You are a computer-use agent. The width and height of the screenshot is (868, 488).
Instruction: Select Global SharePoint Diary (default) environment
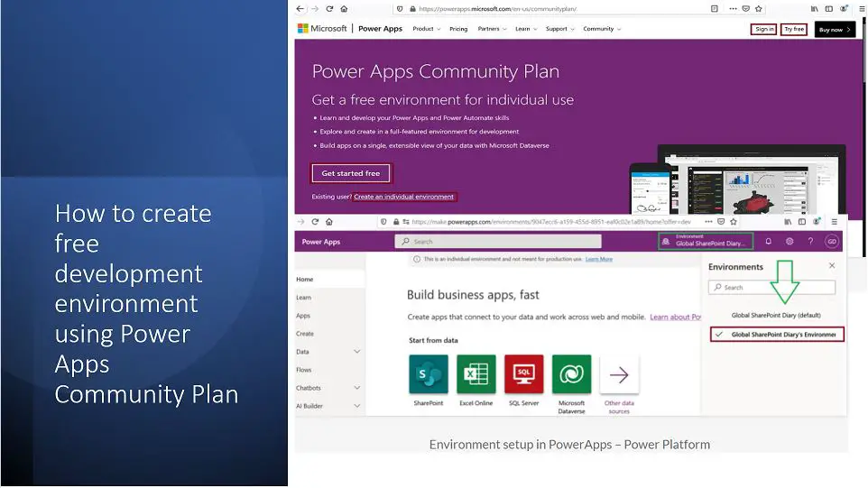(776, 315)
